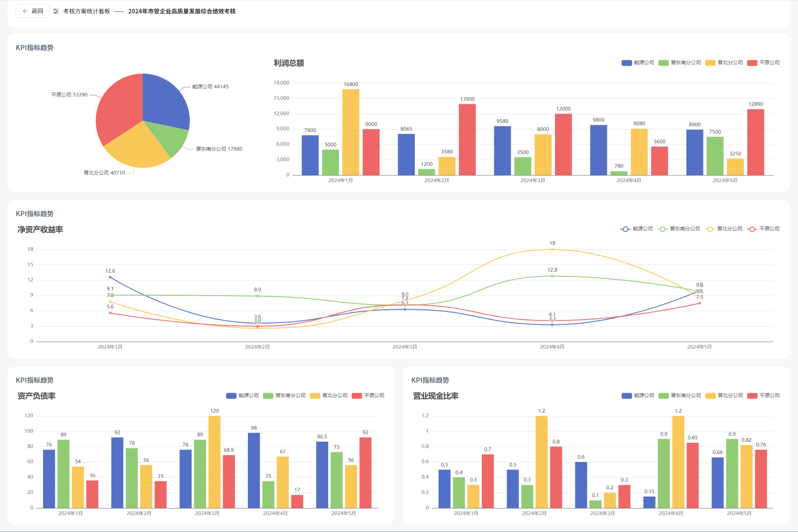Image resolution: width=798 pixels, height=532 pixels.
Task: Toggle 能源公司 legend in 营业现金比率 chart
Action: pos(638,396)
